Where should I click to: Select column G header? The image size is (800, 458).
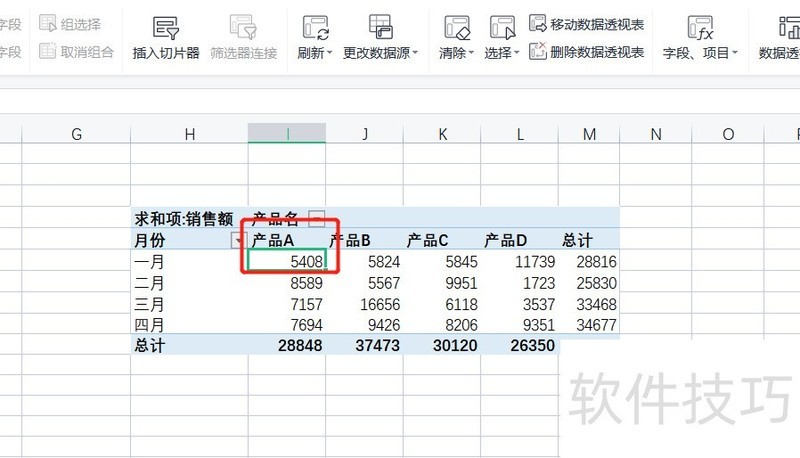(76, 134)
